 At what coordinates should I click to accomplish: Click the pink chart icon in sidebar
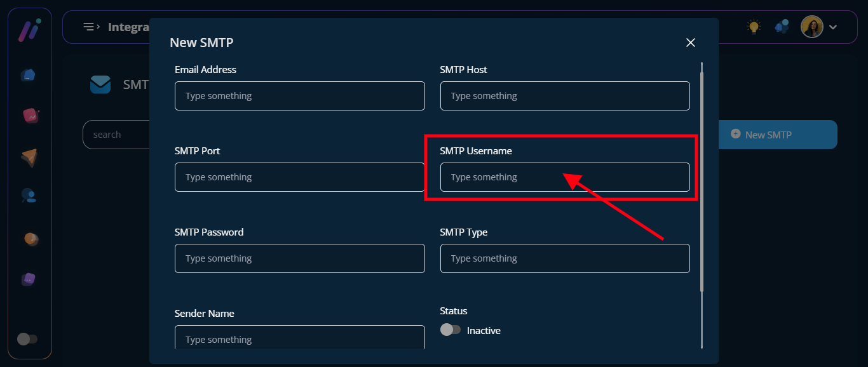(30, 116)
